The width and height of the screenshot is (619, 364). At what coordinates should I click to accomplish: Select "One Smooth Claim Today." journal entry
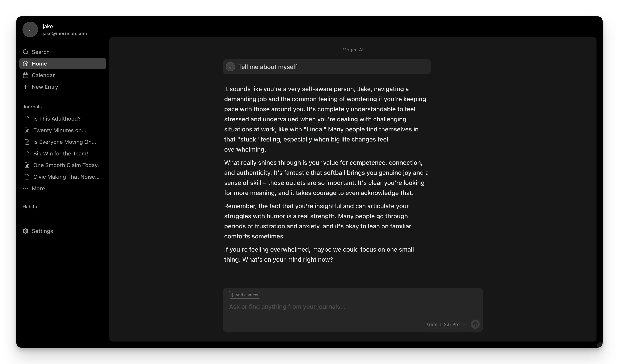[66, 165]
